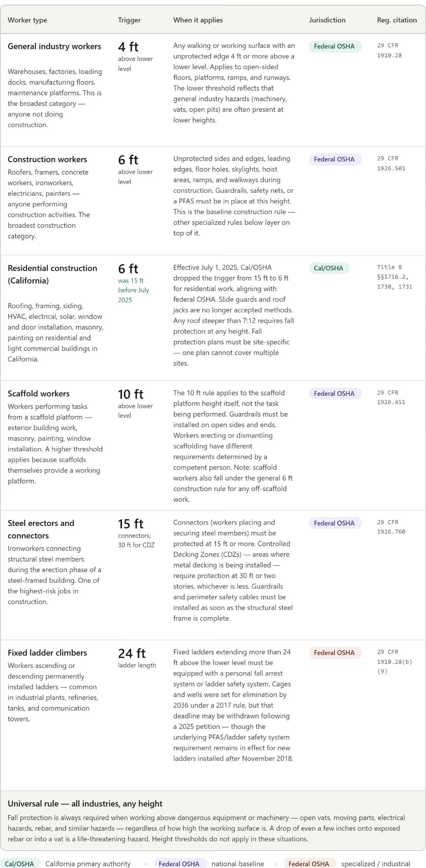
Task: Click the Cal/OSHA legend badge at bottom
Action: click(x=20, y=863)
